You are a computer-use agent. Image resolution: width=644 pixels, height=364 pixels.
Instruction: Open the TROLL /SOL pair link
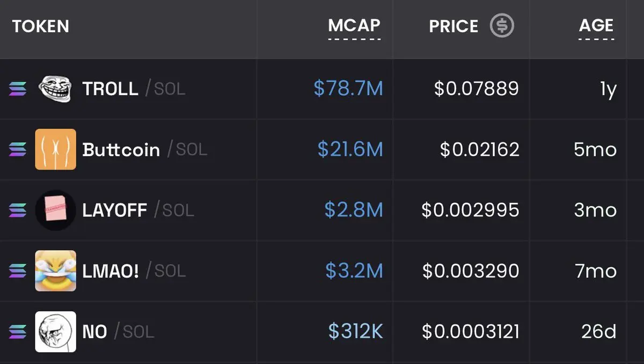pos(134,89)
